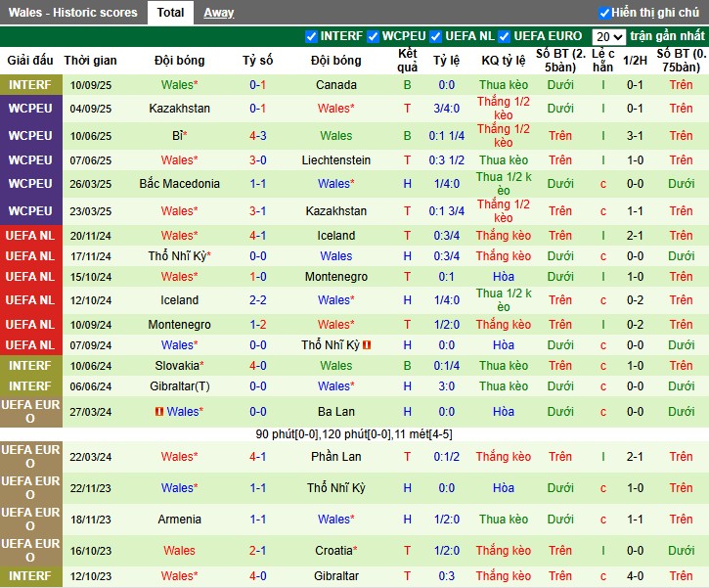Uncheck the INTERF competition filter
Screen dimensions: 709x588
point(311,36)
